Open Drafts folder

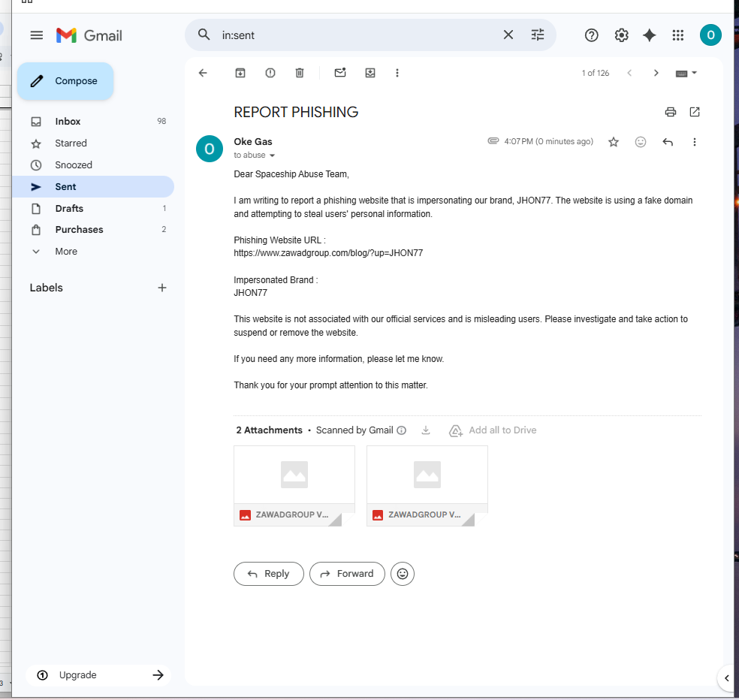pyautogui.click(x=93, y=208)
